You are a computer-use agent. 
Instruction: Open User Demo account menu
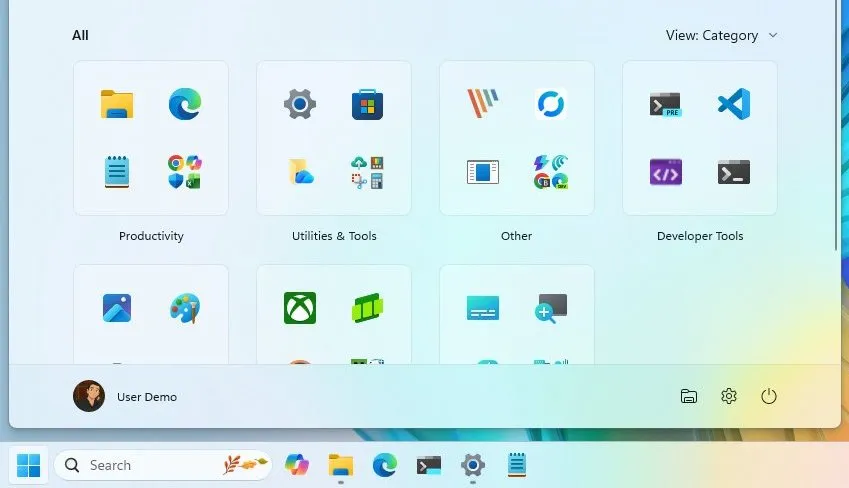[x=125, y=396]
